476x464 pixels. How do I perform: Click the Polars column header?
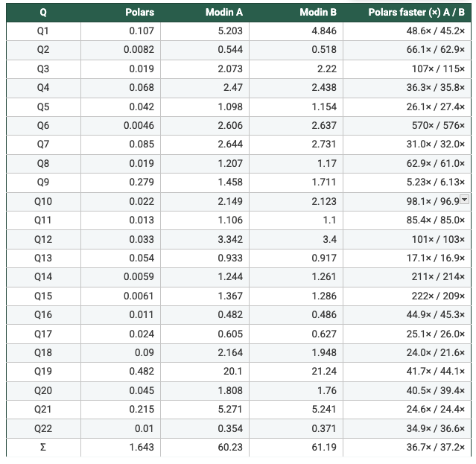click(x=139, y=13)
